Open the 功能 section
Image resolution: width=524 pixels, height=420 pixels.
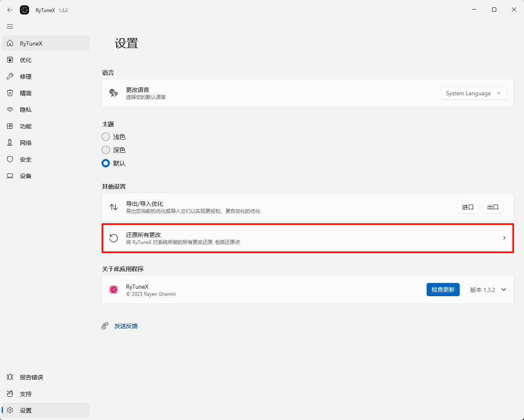pos(46,126)
